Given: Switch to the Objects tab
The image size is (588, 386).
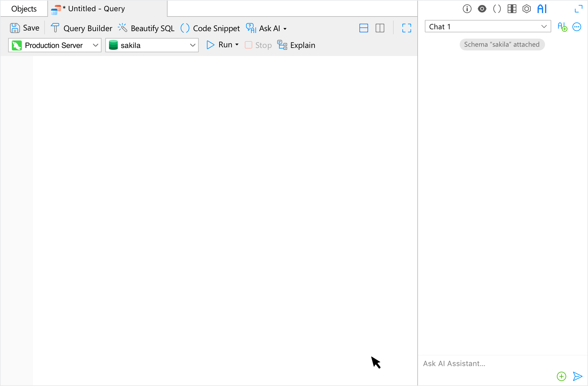Looking at the screenshot, I should [x=24, y=9].
